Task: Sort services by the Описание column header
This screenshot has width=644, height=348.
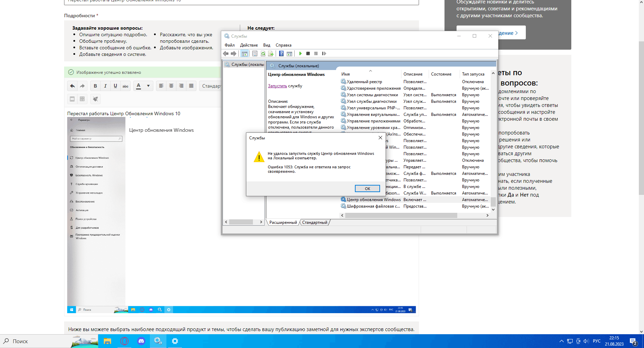Action: click(415, 74)
